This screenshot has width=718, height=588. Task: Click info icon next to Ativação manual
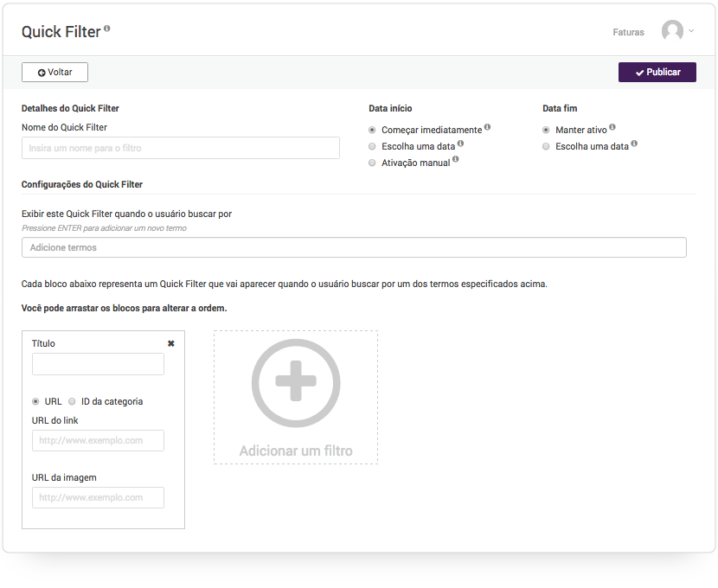pos(456,159)
